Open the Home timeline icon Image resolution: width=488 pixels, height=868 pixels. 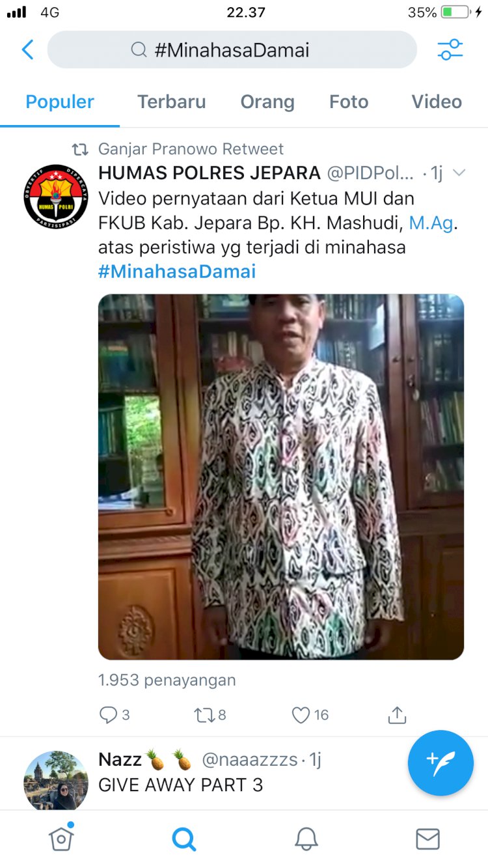tap(61, 839)
